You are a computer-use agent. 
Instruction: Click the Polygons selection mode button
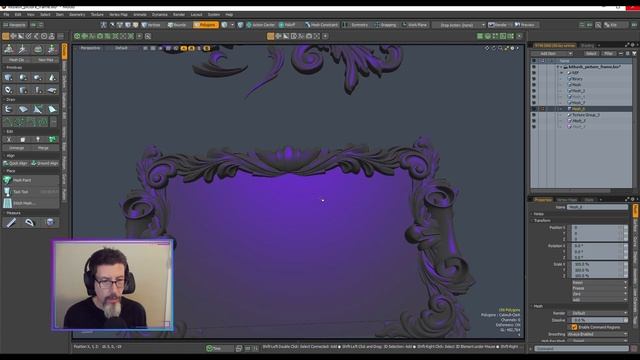point(206,25)
